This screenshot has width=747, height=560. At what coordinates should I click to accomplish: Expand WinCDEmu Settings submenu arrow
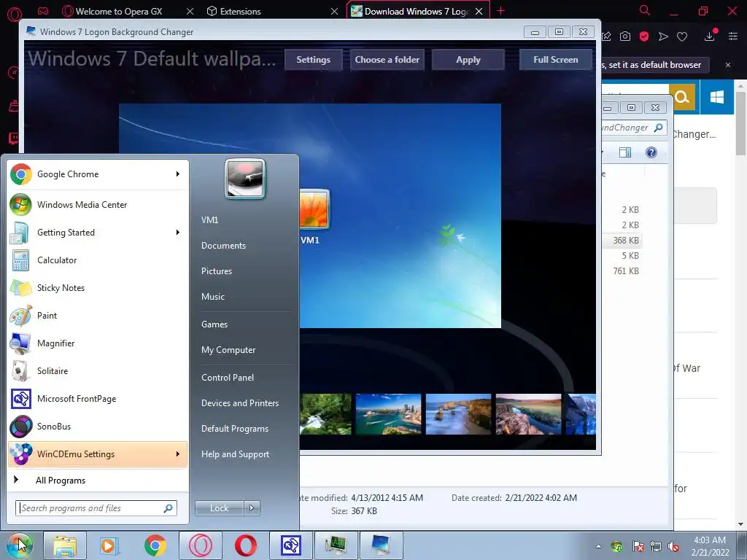pos(178,454)
